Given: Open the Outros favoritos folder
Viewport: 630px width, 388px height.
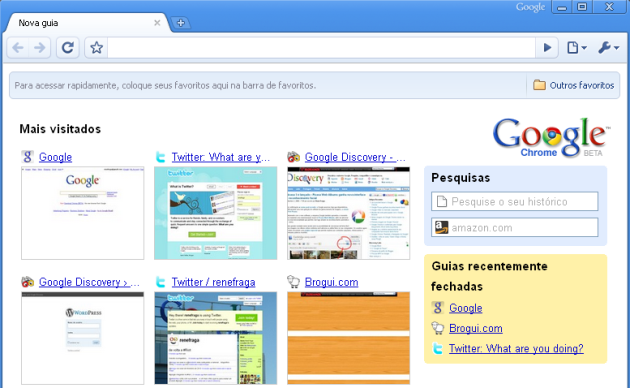Looking at the screenshot, I should pyautogui.click(x=573, y=85).
